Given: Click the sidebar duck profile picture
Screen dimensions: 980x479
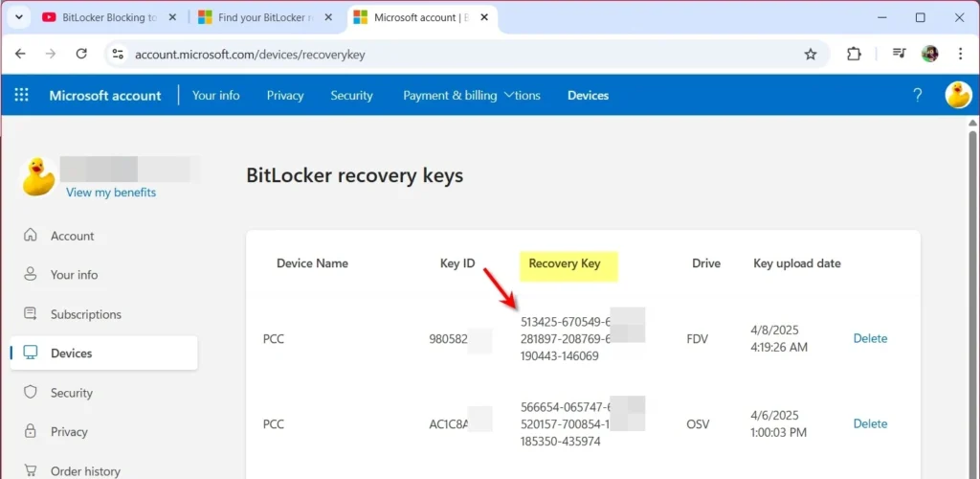Looking at the screenshot, I should pyautogui.click(x=39, y=177).
